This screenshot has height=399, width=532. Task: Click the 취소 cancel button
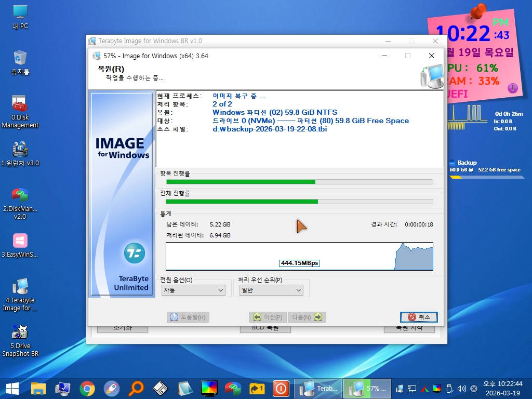(419, 317)
